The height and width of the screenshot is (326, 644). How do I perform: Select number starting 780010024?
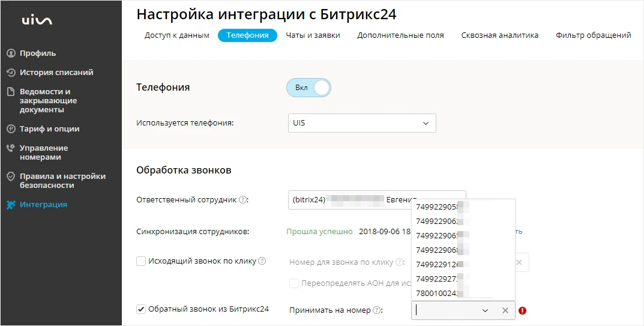tap(463, 293)
